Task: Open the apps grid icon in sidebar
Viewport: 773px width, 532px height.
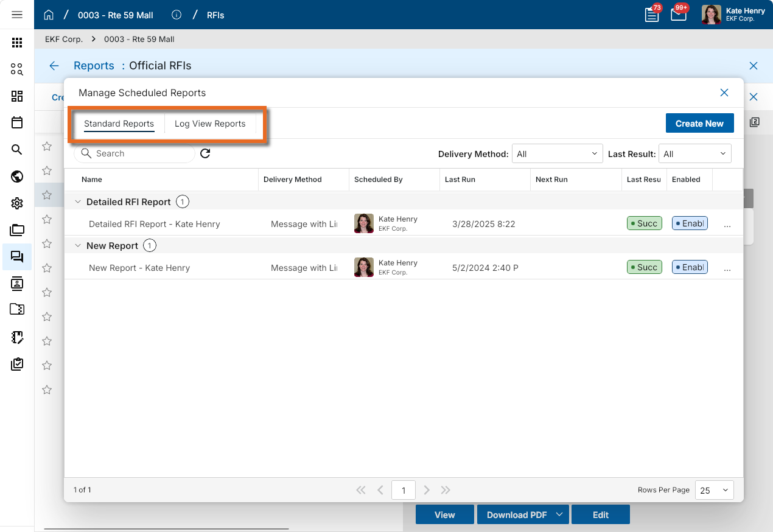Action: 17,43
